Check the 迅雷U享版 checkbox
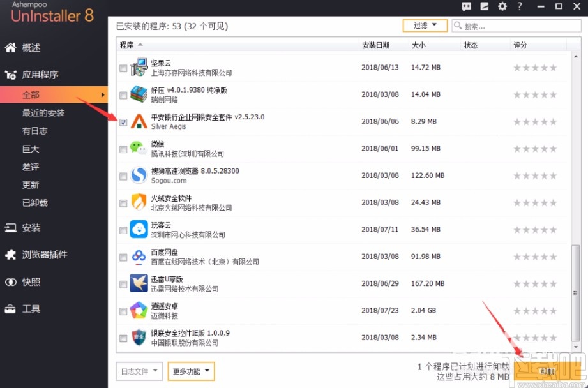Screen dimensions: 588x388 [x=123, y=284]
